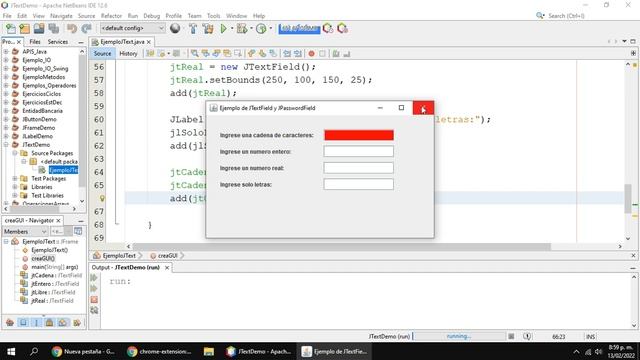Click the solo letras text field
This screenshot has width=640, height=360.
click(x=359, y=184)
